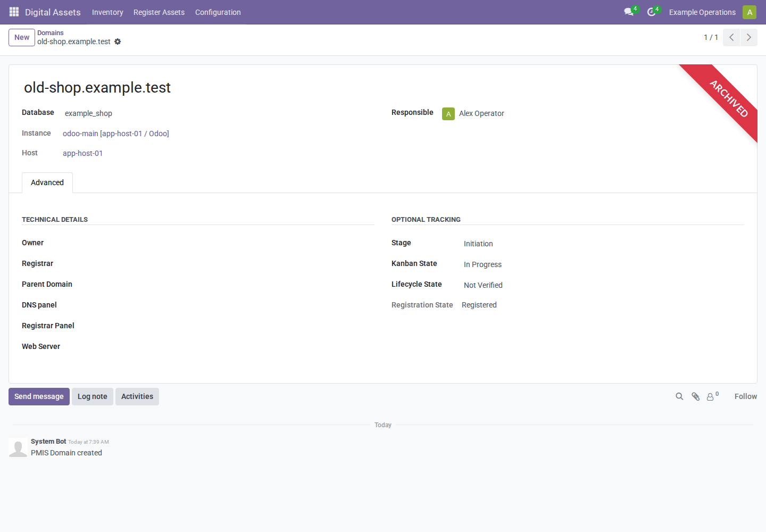
Task: Open the Register Assets menu
Action: [159, 12]
